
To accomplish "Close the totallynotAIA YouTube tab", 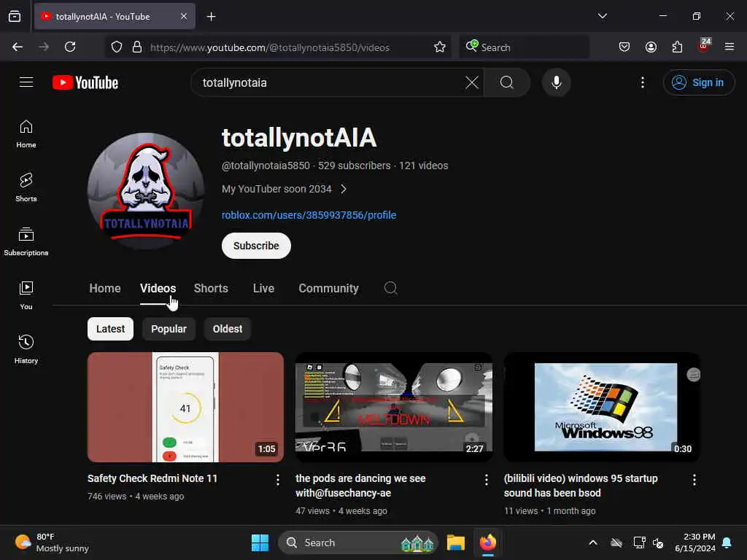I will point(184,17).
